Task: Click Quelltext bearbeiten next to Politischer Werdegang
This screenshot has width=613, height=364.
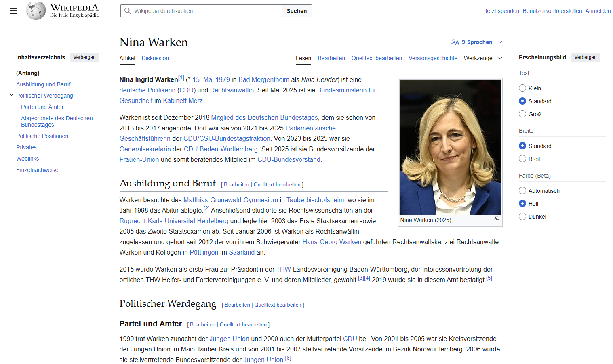Action: pyautogui.click(x=278, y=305)
